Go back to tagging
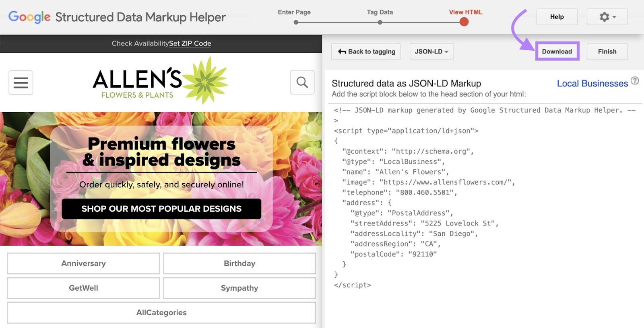The image size is (644, 328). [366, 51]
